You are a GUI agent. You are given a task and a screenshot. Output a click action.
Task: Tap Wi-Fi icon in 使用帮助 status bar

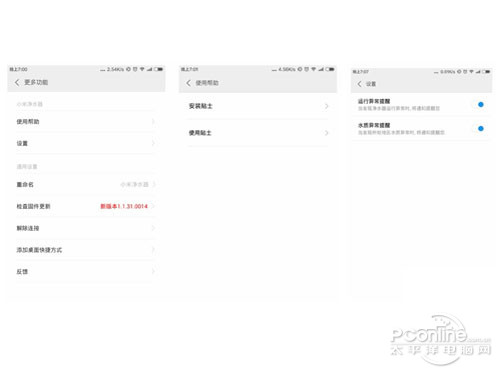pyautogui.click(x=313, y=69)
